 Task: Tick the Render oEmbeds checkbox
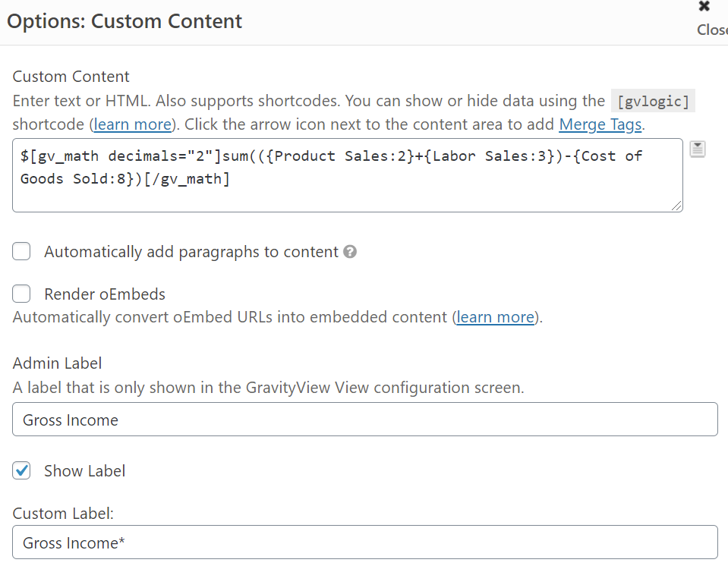(x=21, y=294)
